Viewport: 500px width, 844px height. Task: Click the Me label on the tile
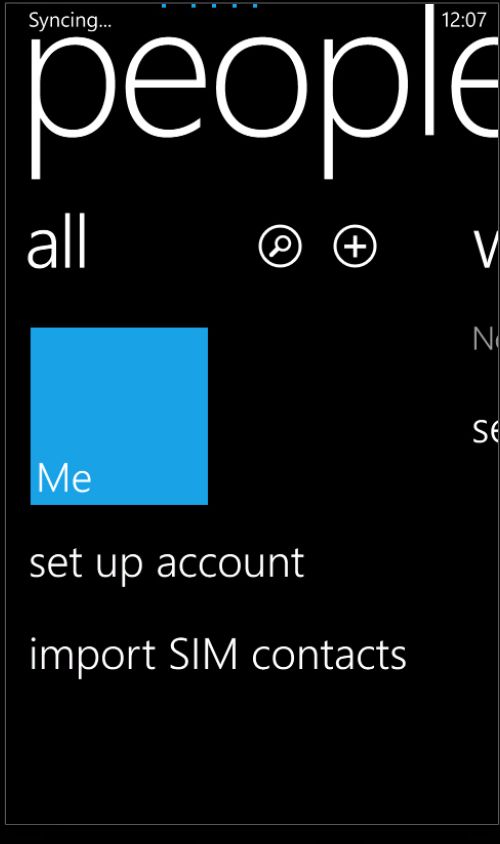pos(64,478)
